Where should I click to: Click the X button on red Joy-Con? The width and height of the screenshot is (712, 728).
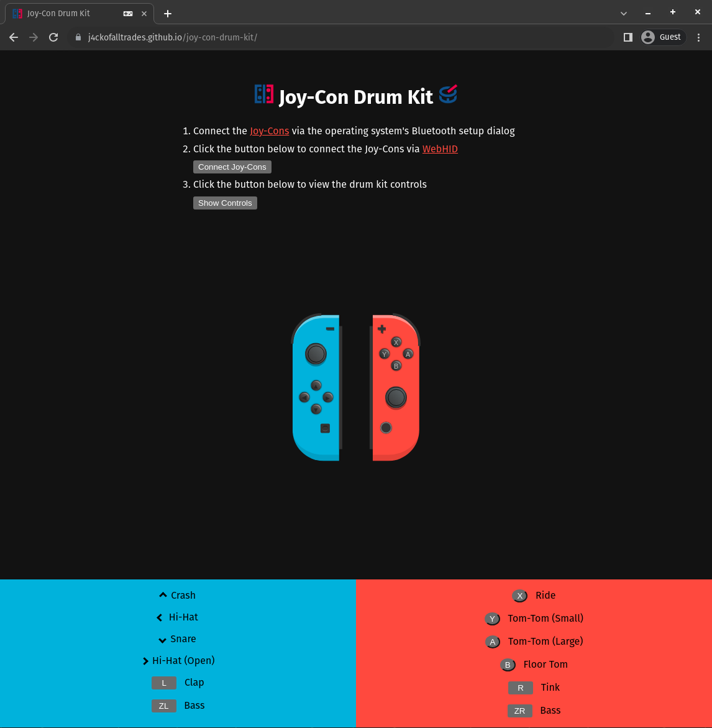[396, 342]
